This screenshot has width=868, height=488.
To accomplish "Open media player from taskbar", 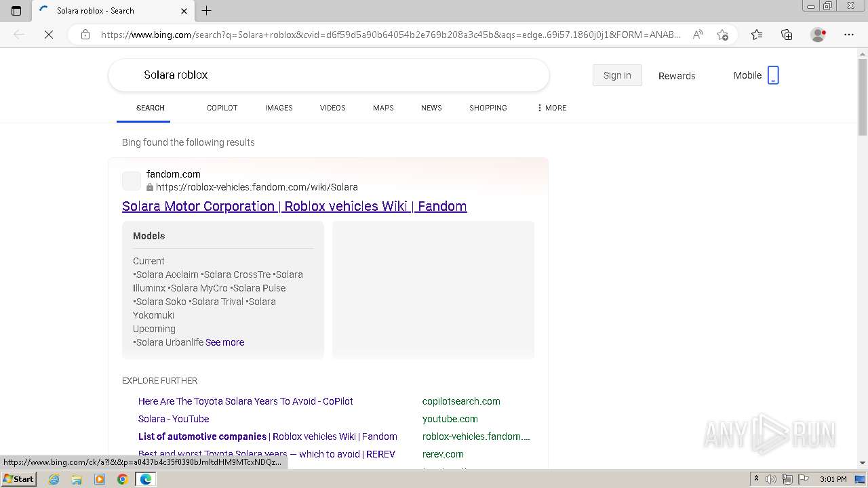I will [x=100, y=479].
